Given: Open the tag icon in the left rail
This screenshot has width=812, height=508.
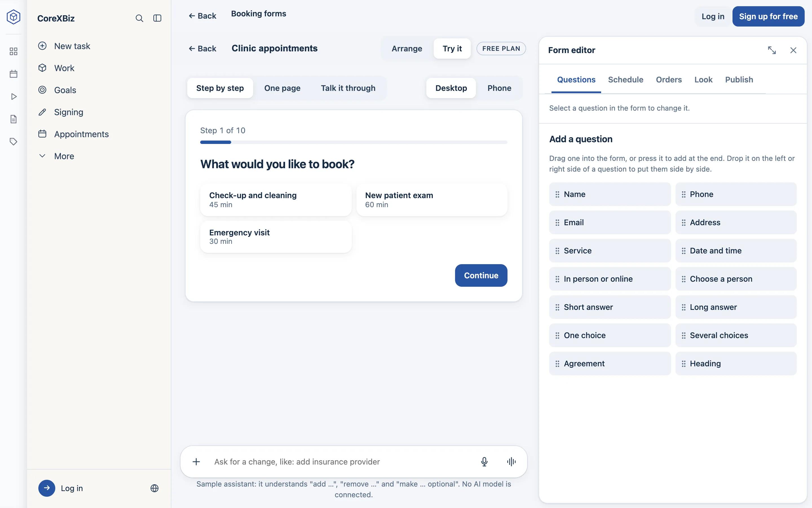Looking at the screenshot, I should pyautogui.click(x=14, y=141).
